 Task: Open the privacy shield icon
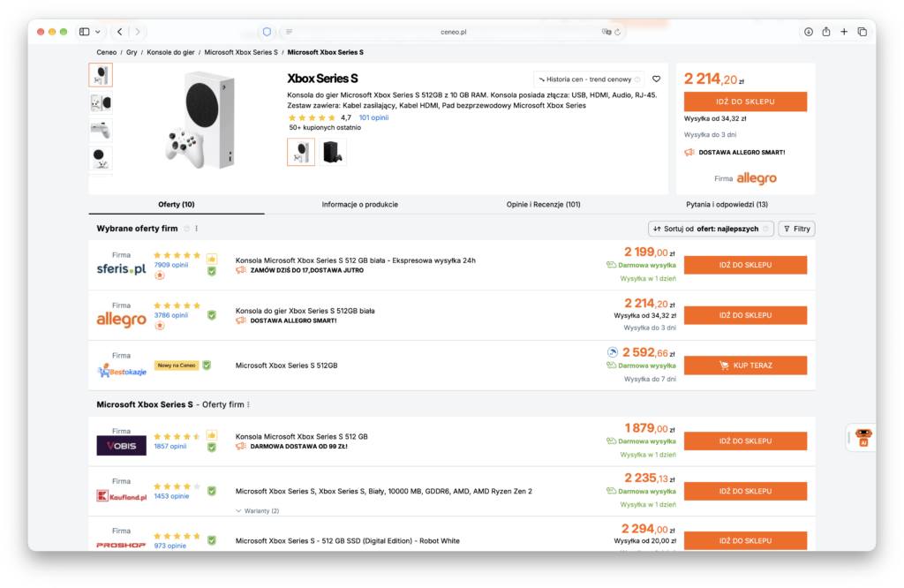point(267,32)
